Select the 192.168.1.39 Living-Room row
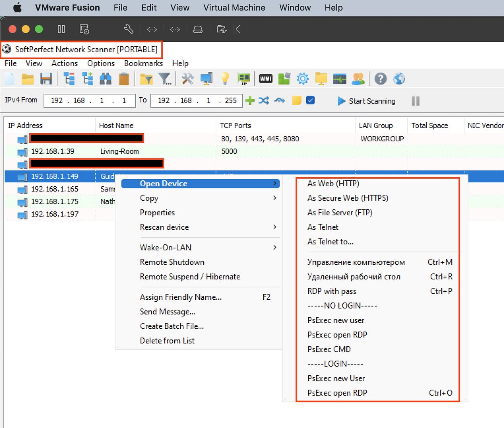The image size is (504, 428). [254, 151]
